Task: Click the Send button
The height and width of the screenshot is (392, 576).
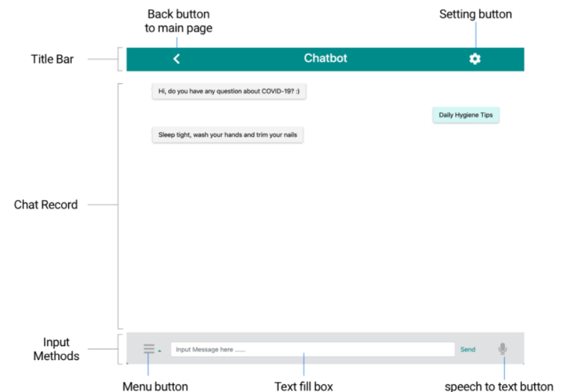Action: coord(467,349)
